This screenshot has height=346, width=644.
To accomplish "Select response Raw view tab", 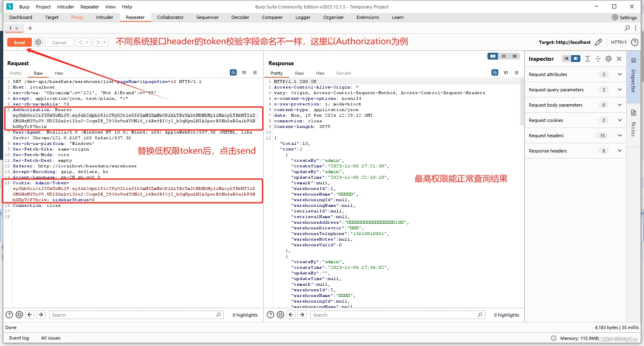I will point(299,73).
